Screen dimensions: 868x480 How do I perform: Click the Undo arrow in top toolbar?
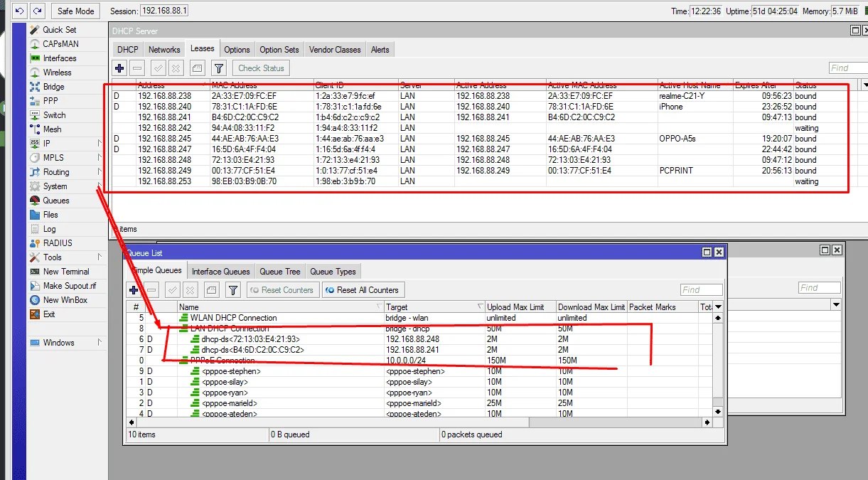pyautogui.click(x=19, y=11)
